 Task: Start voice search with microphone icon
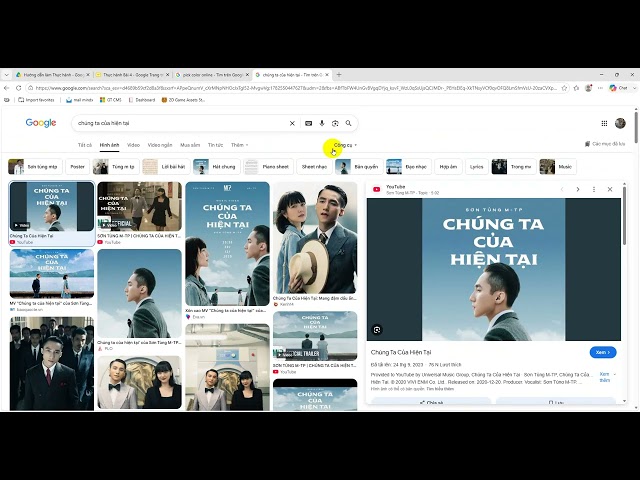(322, 123)
